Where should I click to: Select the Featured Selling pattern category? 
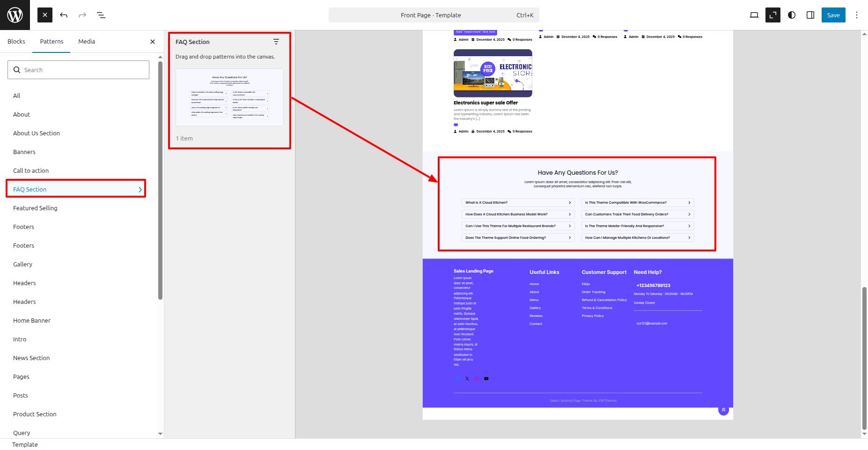tap(35, 208)
